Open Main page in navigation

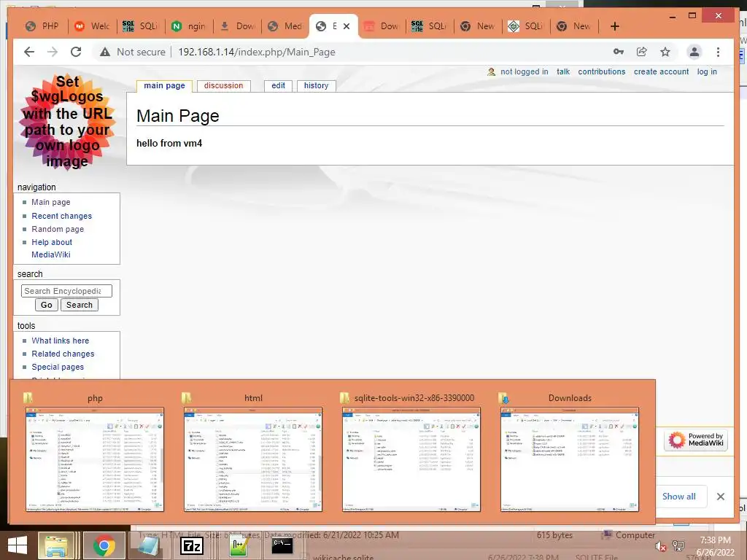point(51,203)
